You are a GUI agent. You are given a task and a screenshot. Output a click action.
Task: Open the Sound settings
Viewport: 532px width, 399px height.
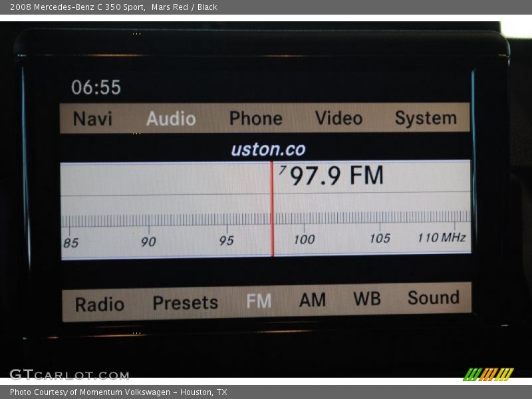pyautogui.click(x=434, y=298)
